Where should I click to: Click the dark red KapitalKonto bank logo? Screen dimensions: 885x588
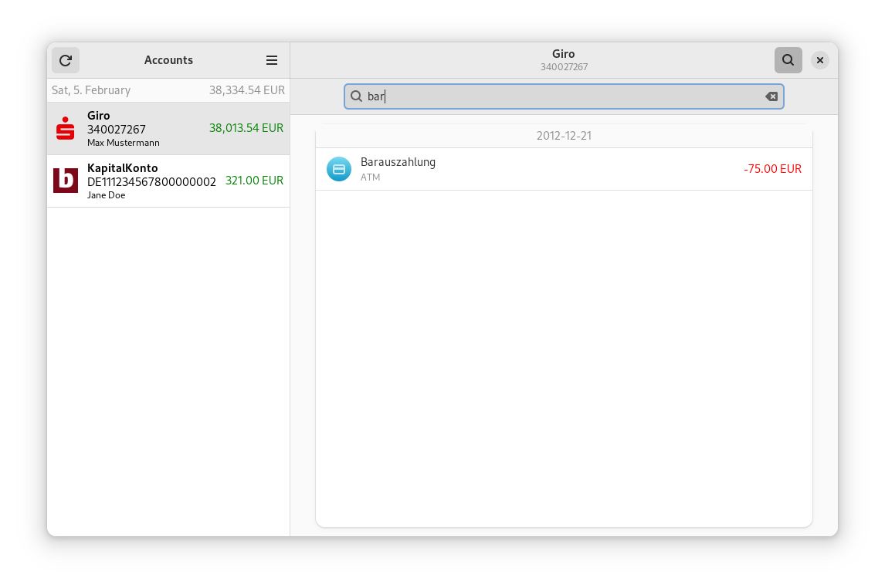click(x=66, y=181)
